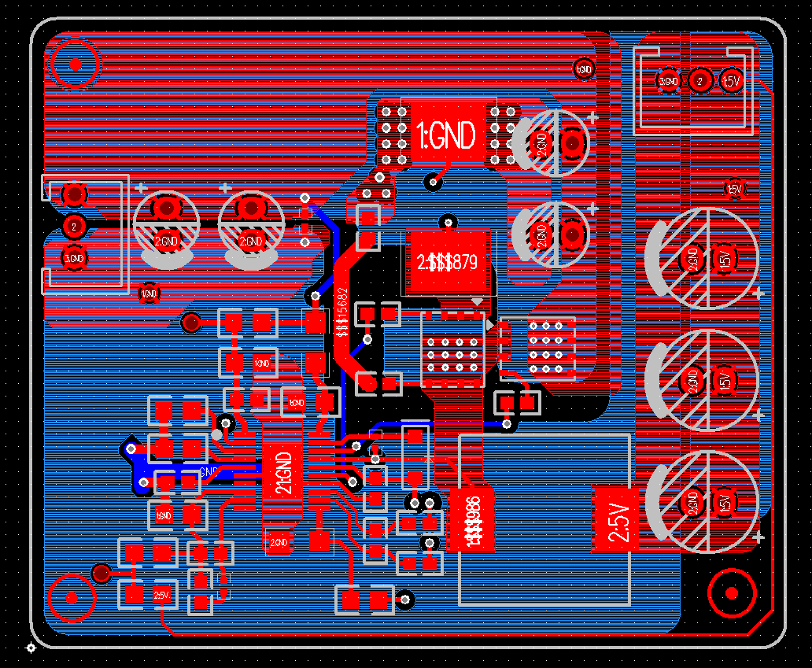Select the 1:5V pad of the topmost large capacitor
This screenshot has width=812, height=668.
pos(725,258)
